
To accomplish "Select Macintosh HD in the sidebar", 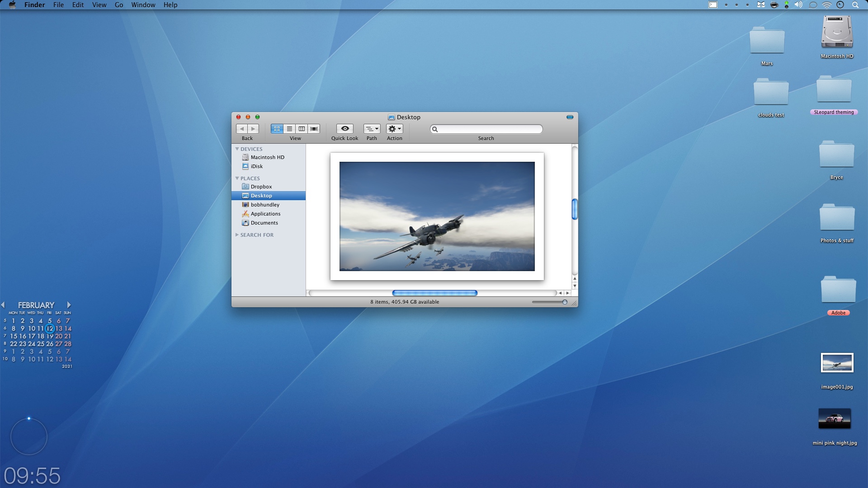I will (269, 157).
